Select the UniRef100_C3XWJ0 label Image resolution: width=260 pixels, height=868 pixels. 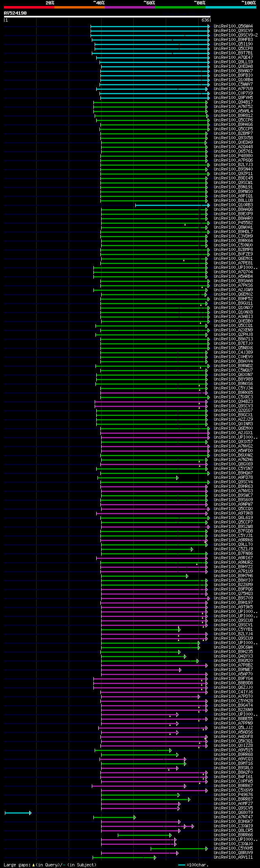(x=233, y=844)
